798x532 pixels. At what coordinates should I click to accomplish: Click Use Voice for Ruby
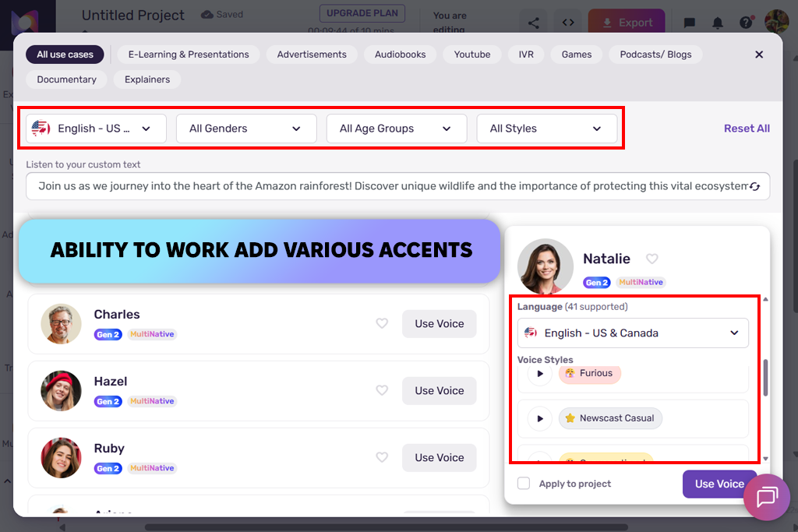point(440,458)
